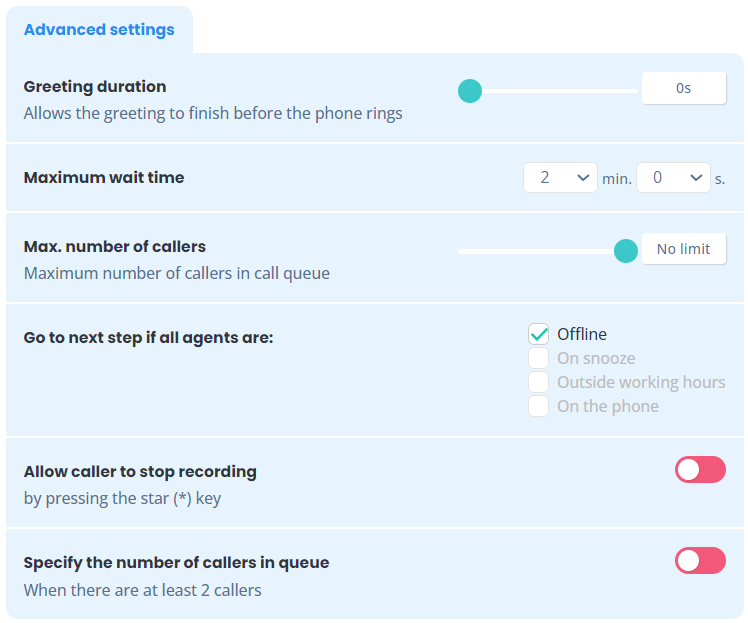The image size is (748, 623).
Task: Open the Advanced settings tab
Action: 99,30
